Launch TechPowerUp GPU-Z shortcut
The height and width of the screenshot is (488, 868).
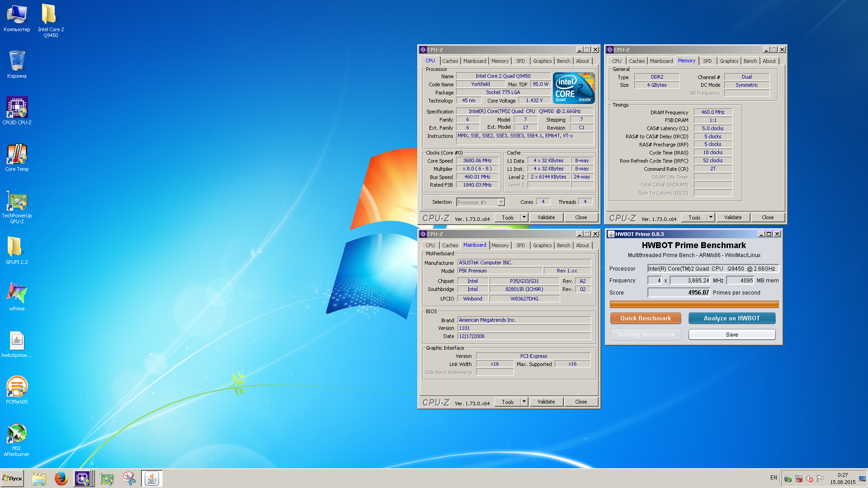point(17,207)
